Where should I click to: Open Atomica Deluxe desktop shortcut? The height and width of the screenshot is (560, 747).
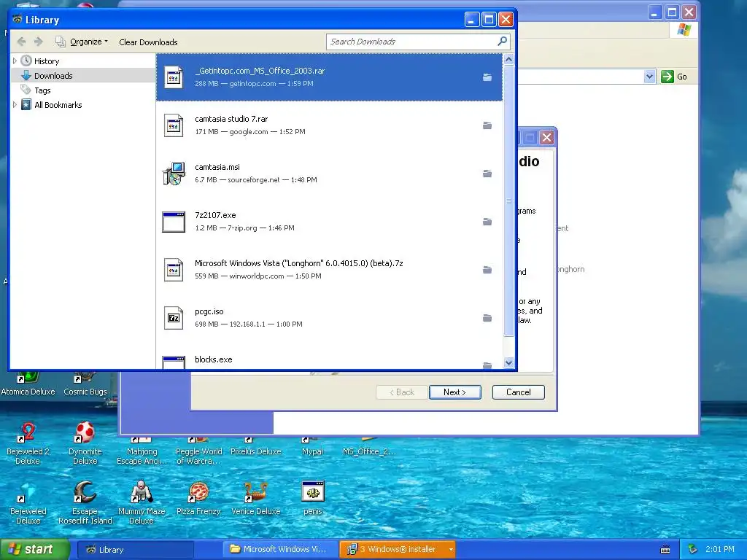pos(28,384)
